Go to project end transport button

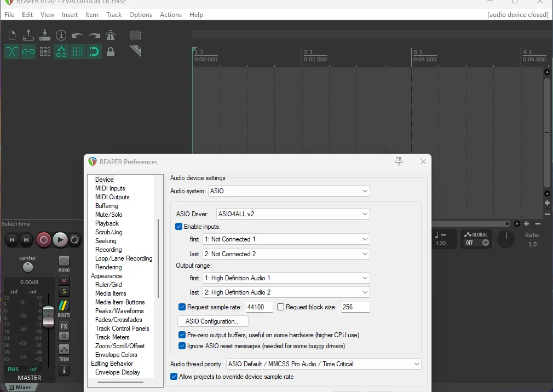[26, 240]
